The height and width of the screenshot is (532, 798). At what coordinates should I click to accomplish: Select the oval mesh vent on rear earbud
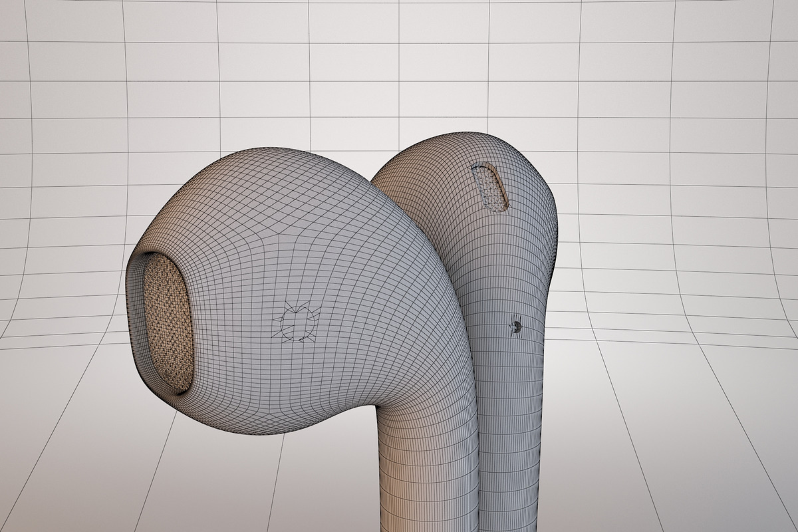click(490, 187)
